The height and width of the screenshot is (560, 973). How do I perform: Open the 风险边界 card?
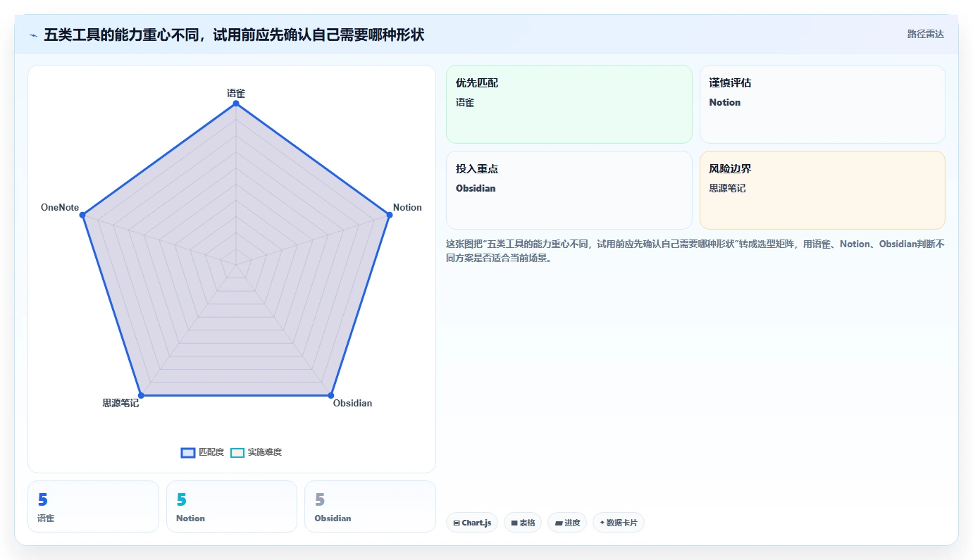822,190
